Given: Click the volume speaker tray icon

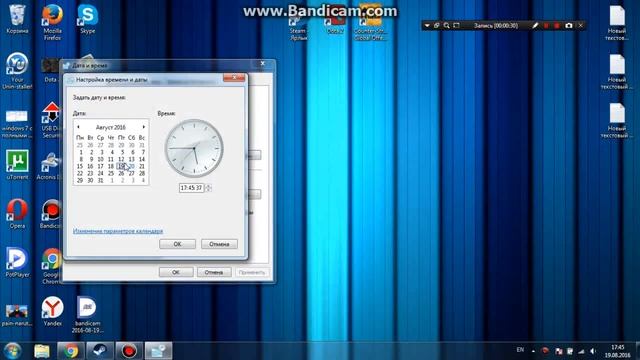Looking at the screenshot, I should [593, 351].
